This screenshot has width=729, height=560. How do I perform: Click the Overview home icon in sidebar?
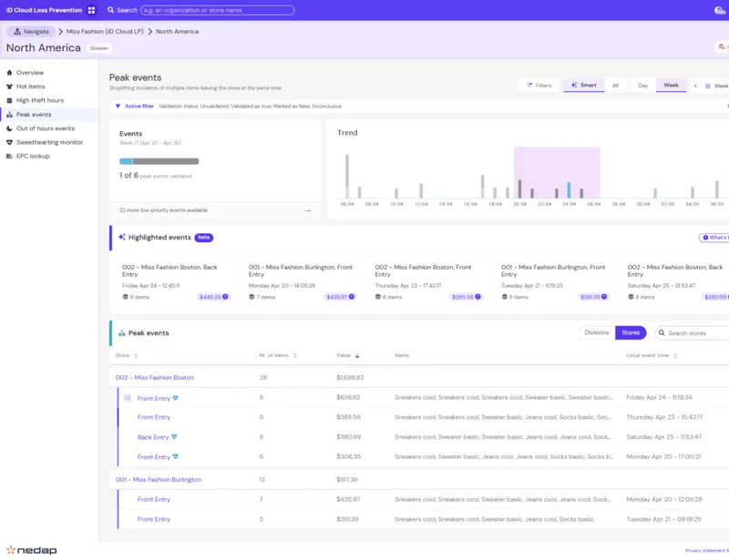9,73
